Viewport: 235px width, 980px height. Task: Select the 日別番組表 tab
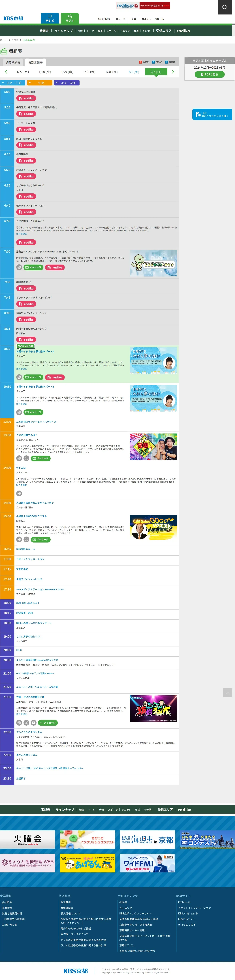click(35, 63)
